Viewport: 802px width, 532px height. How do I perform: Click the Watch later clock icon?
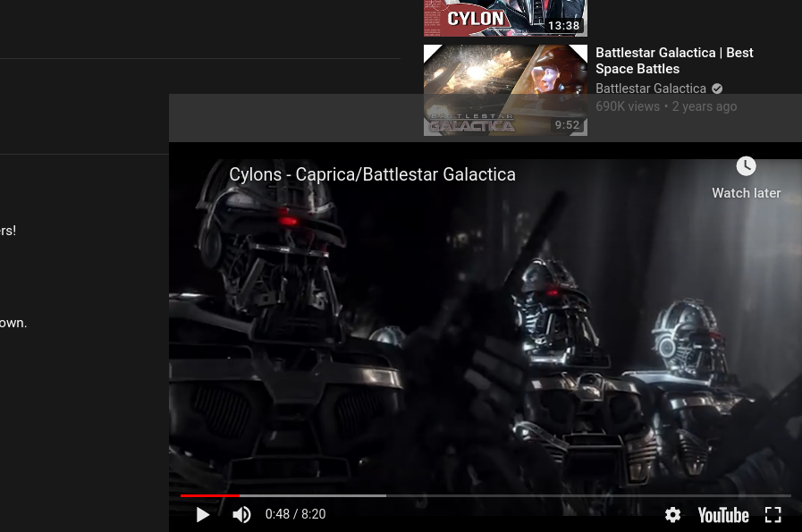coord(746,166)
